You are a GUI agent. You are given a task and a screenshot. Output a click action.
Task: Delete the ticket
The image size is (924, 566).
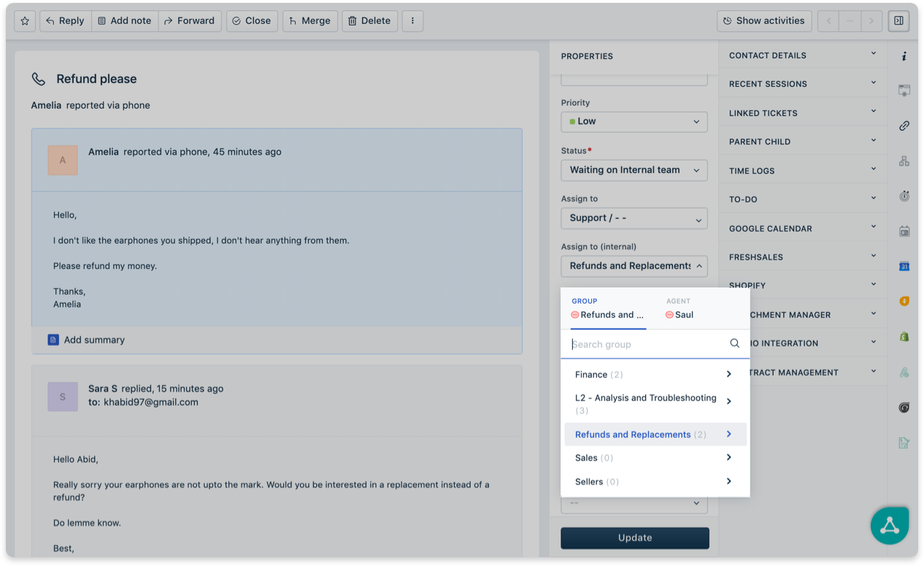coord(370,21)
